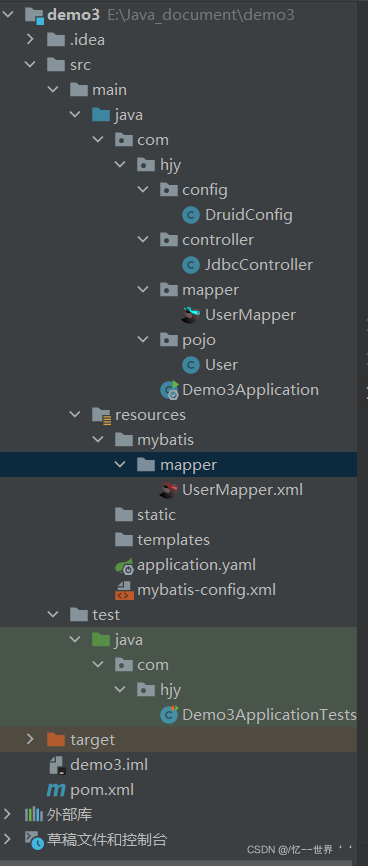Click the JdbcController class icon
368x866 pixels.
coord(191,265)
